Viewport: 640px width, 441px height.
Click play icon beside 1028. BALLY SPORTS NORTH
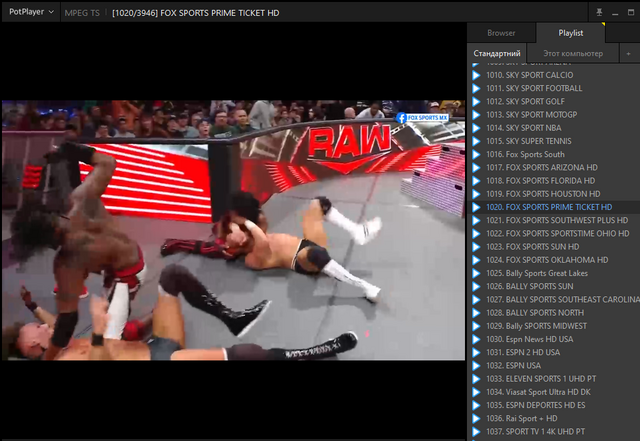click(x=476, y=313)
